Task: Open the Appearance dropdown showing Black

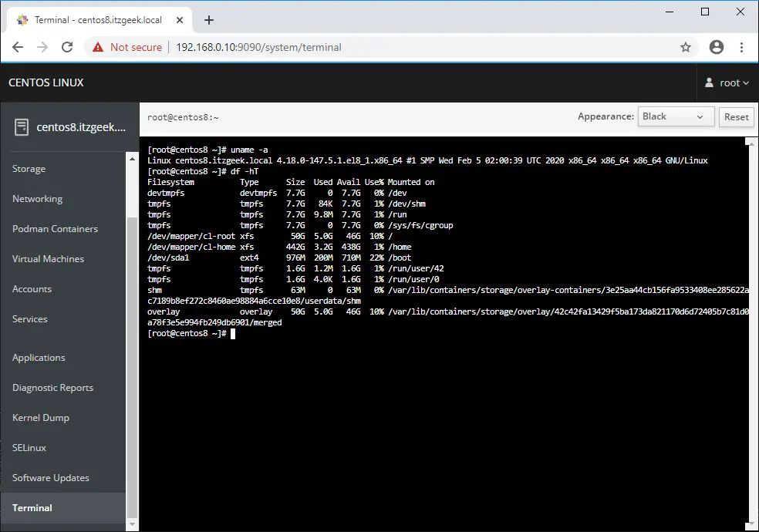Action: 676,116
